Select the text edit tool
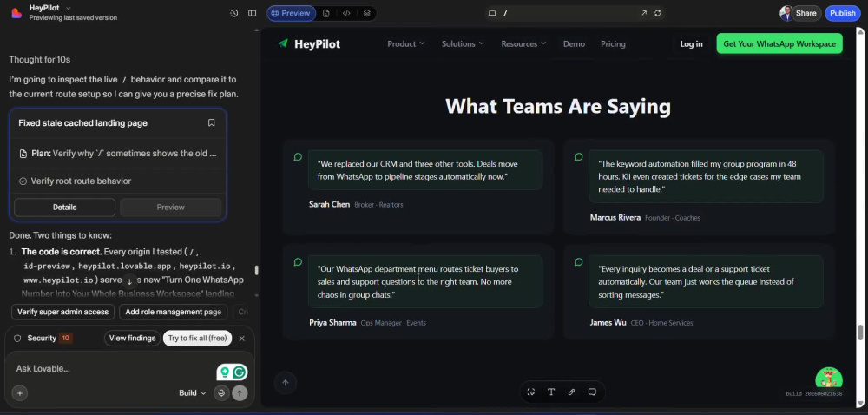The width and height of the screenshot is (868, 415). (551, 392)
